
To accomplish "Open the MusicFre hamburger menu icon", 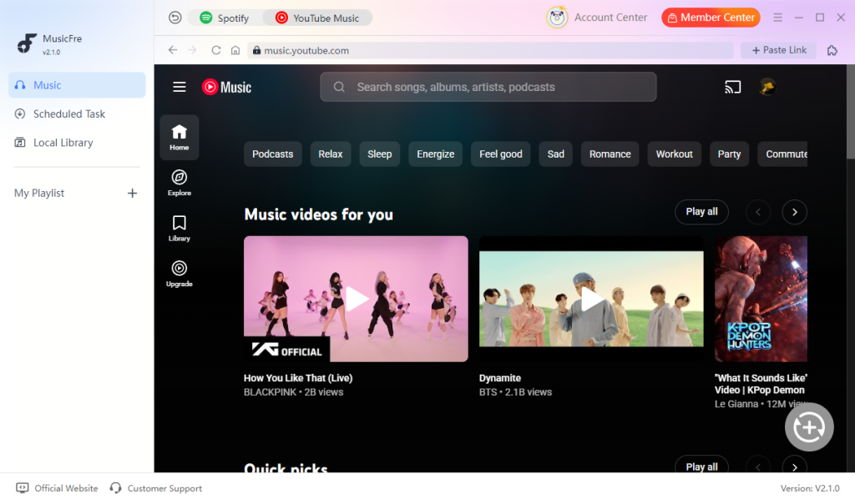I will 777,18.
